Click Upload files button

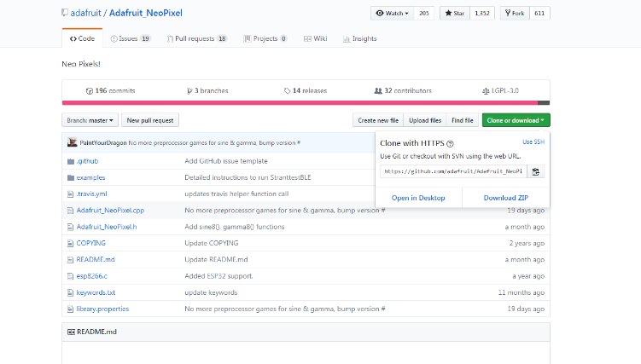point(425,120)
